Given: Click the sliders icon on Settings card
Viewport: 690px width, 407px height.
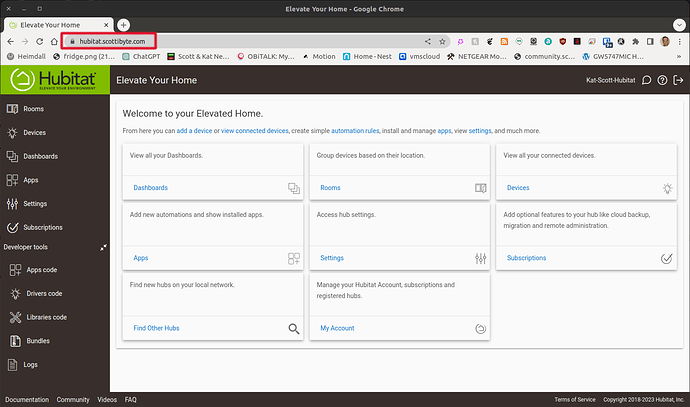Looking at the screenshot, I should (480, 258).
